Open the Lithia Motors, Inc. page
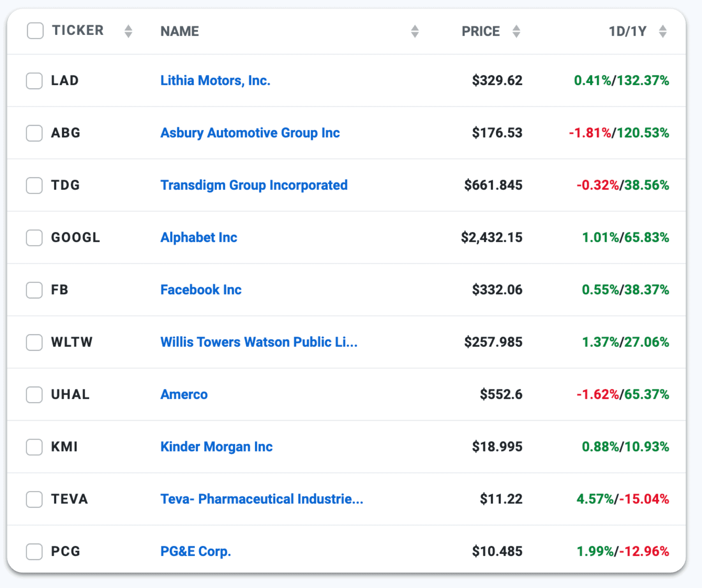Screen dimensions: 702x588 (215, 81)
